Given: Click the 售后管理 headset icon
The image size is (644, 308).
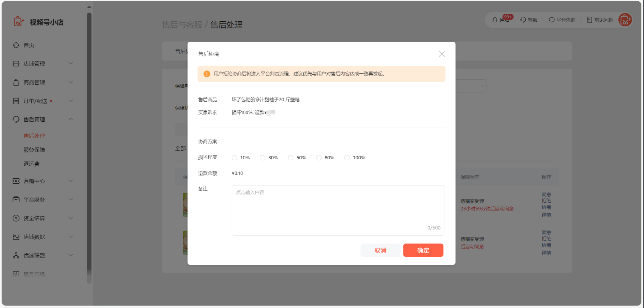Looking at the screenshot, I should click(16, 119).
